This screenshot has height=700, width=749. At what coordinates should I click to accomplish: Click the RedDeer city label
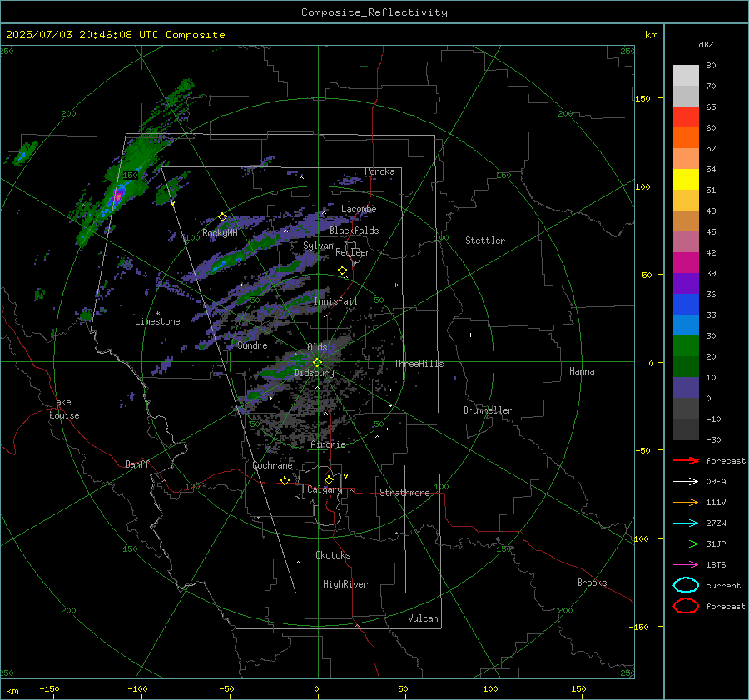click(x=353, y=252)
